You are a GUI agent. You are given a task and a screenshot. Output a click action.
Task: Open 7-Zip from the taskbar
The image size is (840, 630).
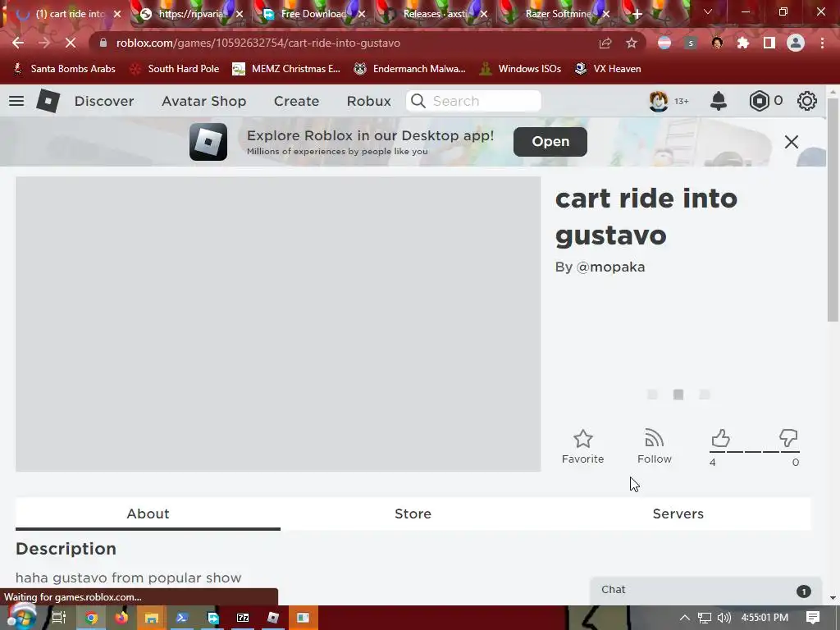point(243,618)
